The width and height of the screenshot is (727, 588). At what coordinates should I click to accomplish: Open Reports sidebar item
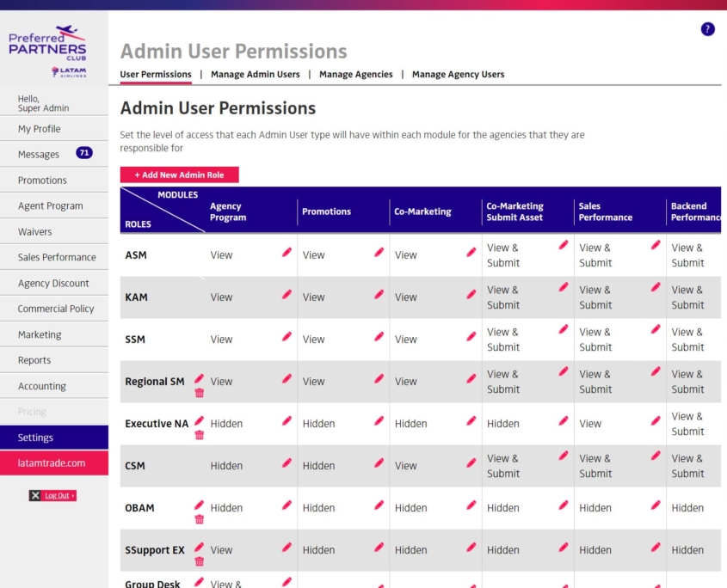54,360
